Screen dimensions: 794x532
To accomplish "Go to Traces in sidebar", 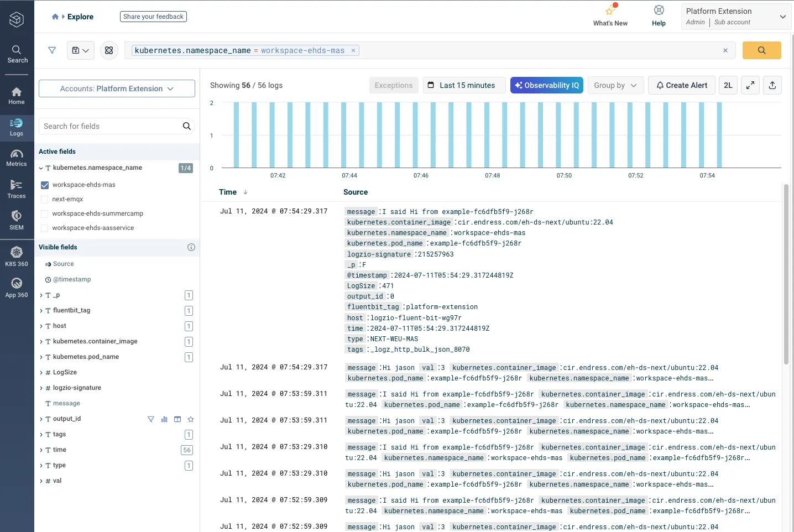I will pos(17,189).
